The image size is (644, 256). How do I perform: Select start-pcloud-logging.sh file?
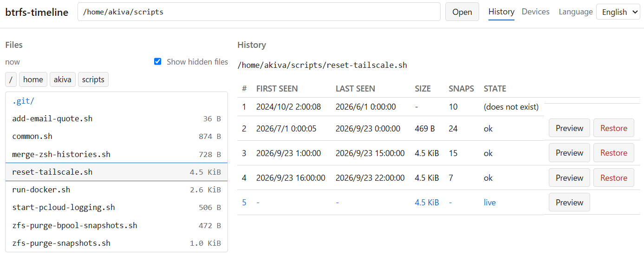point(117,207)
